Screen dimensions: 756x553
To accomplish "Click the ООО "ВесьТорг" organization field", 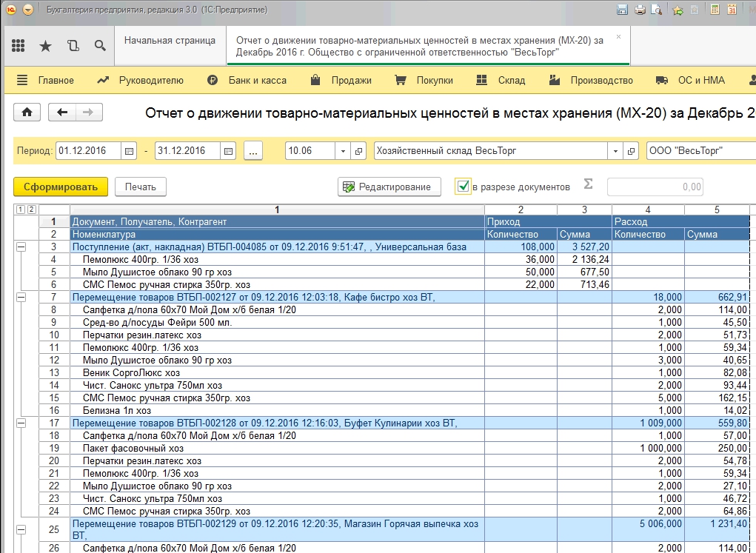I will [701, 151].
